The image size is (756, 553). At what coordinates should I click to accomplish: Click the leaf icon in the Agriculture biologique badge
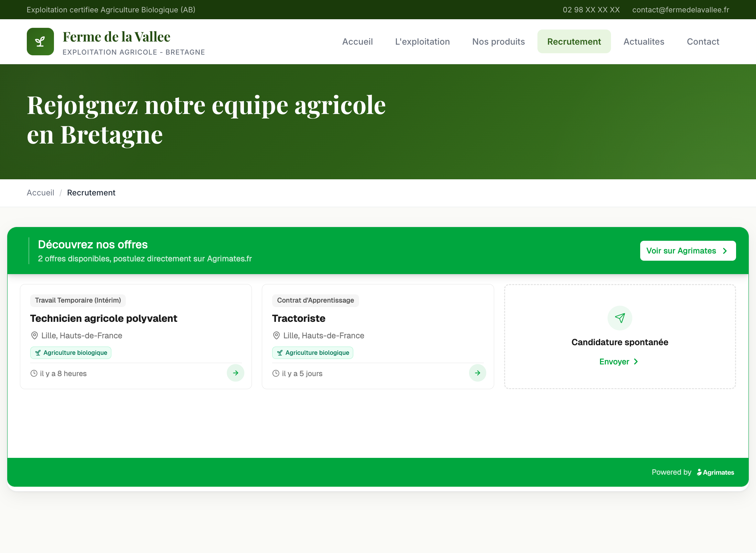pyautogui.click(x=38, y=352)
